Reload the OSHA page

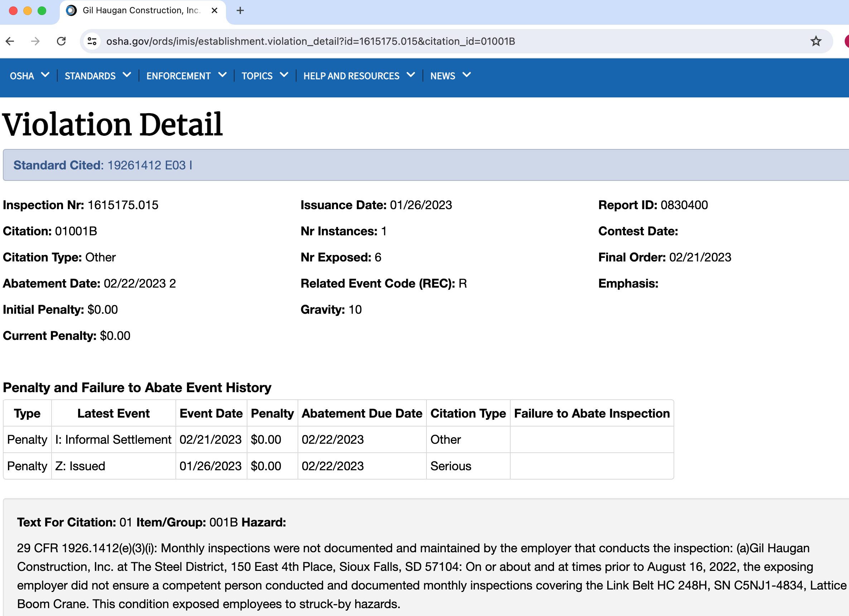coord(61,41)
